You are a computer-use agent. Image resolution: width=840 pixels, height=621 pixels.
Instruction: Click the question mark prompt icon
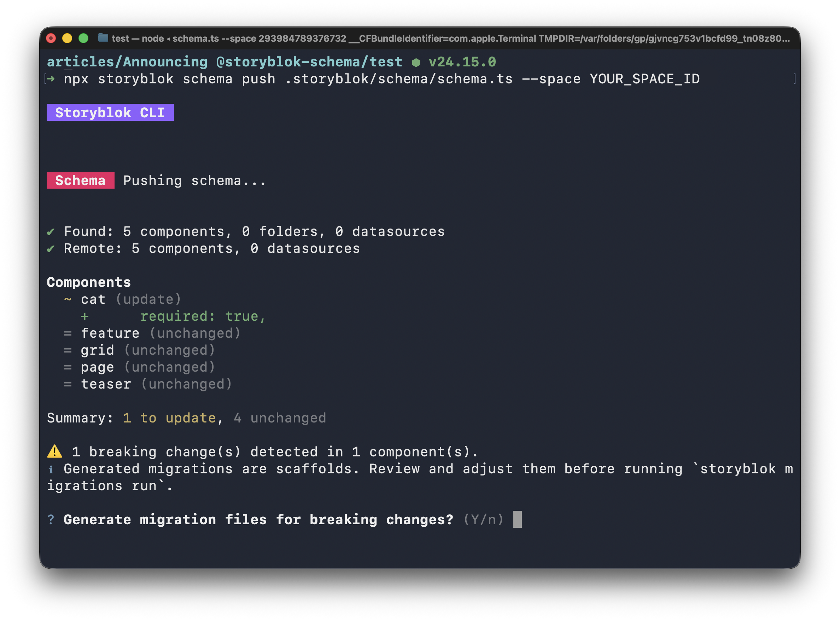(x=51, y=520)
